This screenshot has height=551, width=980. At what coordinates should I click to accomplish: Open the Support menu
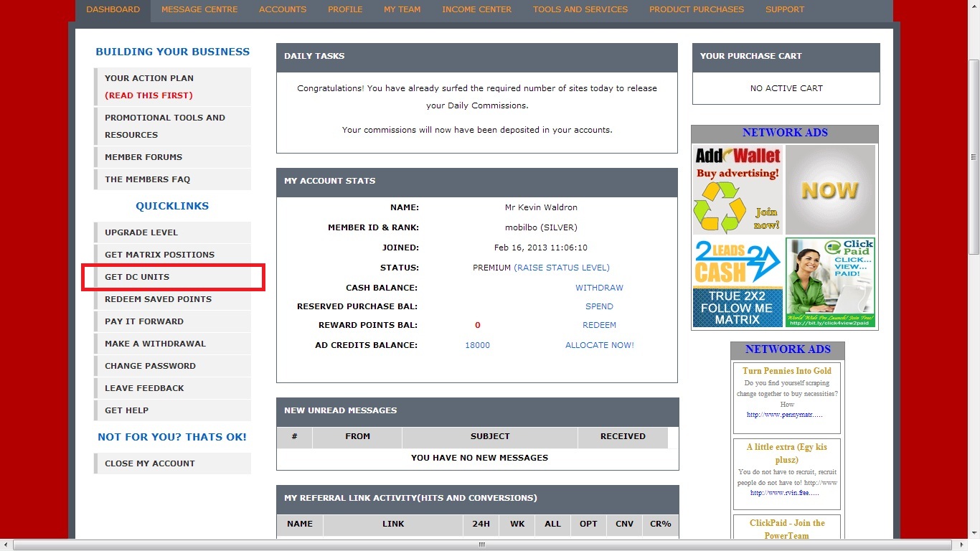[785, 9]
